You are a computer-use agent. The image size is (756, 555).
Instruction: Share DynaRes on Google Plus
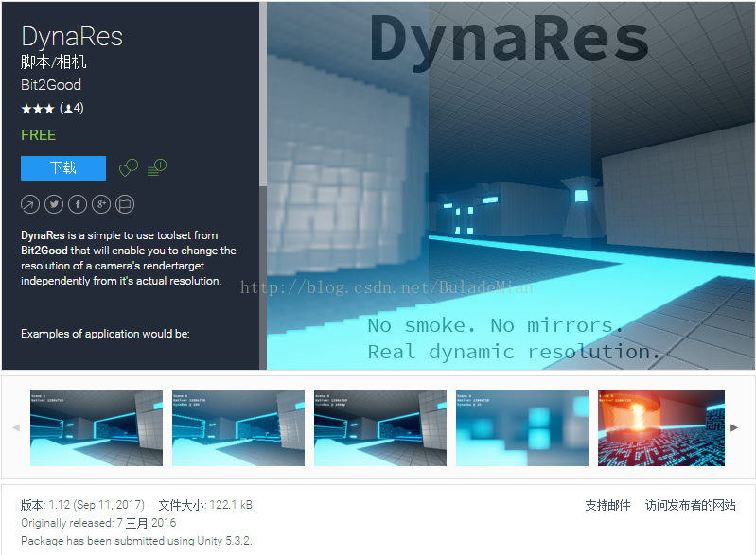click(100, 204)
